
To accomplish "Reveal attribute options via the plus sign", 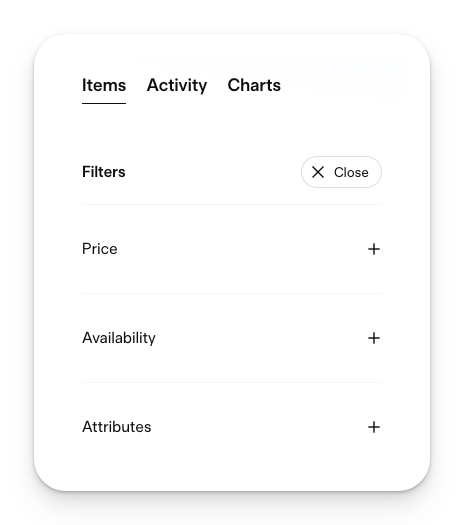I will click(x=374, y=427).
